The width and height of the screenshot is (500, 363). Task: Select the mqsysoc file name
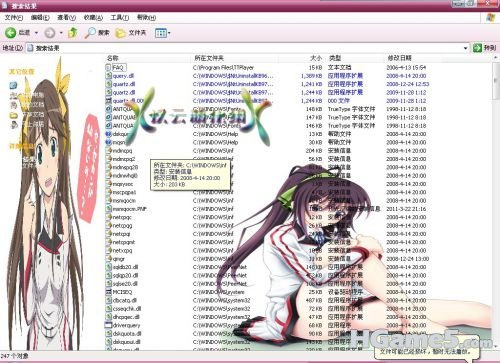click(123, 184)
